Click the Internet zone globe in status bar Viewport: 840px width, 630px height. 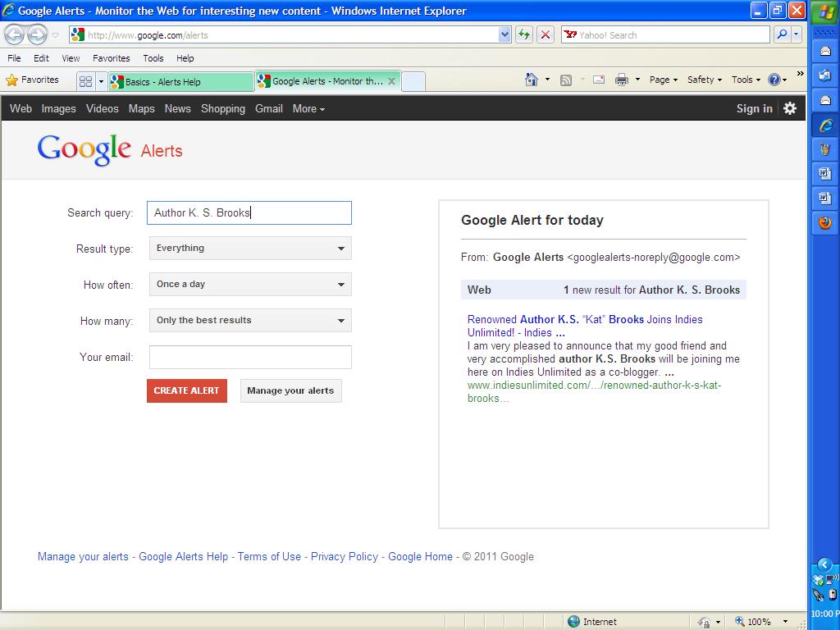coord(573,622)
